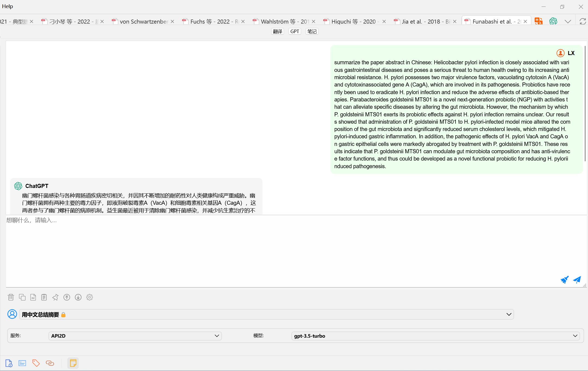Open the related links chain icon
Image resolution: width=588 pixels, height=371 pixels.
coord(50,363)
